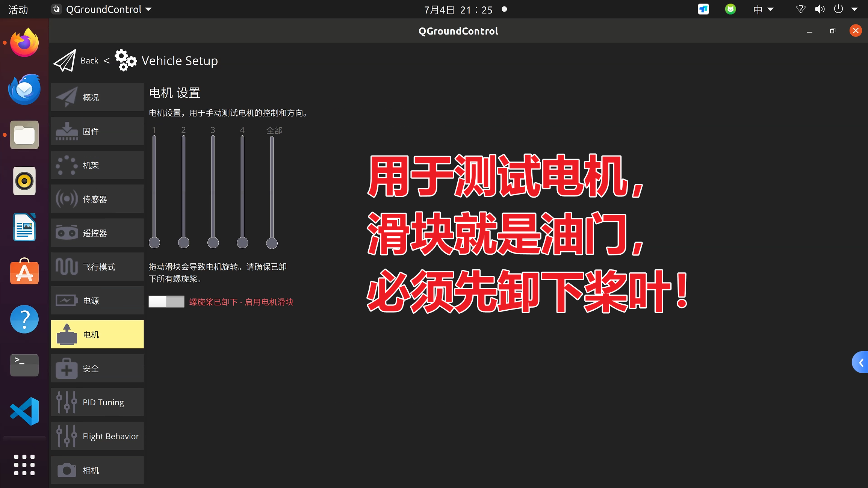
Task: Click the 相机 camera icon
Action: pyautogui.click(x=67, y=470)
